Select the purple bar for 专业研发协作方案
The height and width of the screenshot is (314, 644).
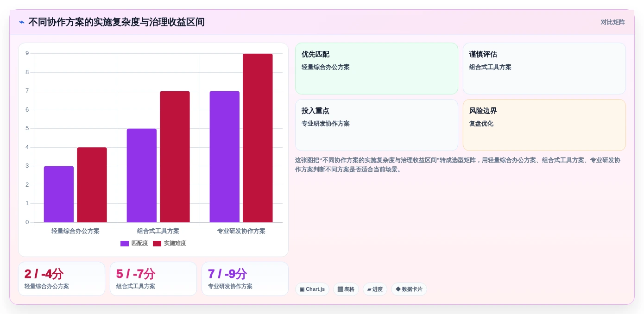coord(225,157)
